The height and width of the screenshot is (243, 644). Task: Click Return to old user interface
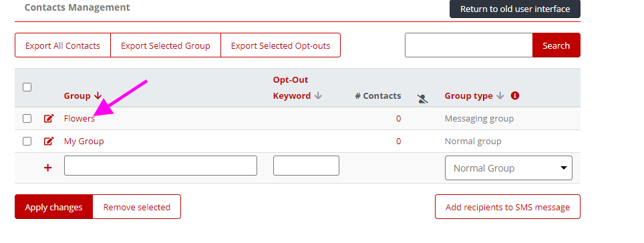pos(515,9)
